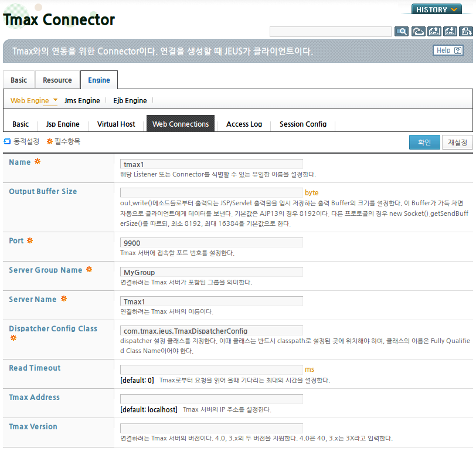This screenshot has width=476, height=451.
Task: Open Ejb Engine section
Action: pos(130,100)
